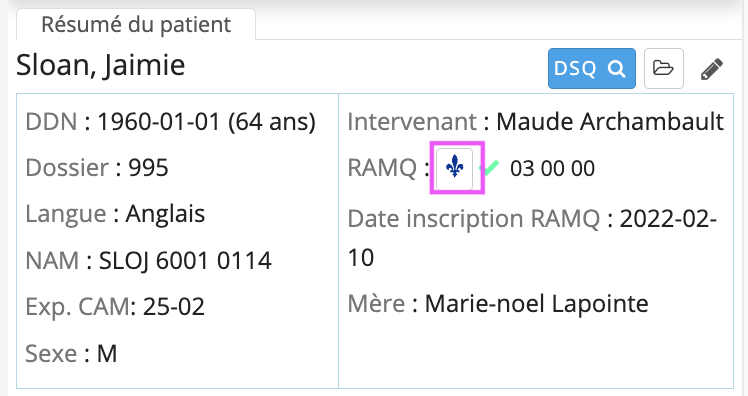Click the patient name Sloan, Jaimie
Screen dimensions: 748x396
(101, 65)
